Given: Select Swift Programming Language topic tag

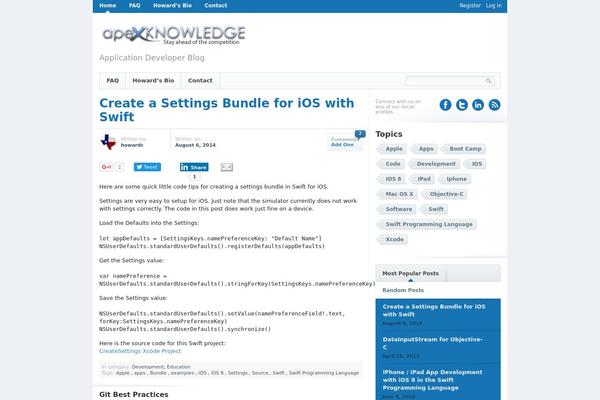Looking at the screenshot, I should tap(427, 224).
